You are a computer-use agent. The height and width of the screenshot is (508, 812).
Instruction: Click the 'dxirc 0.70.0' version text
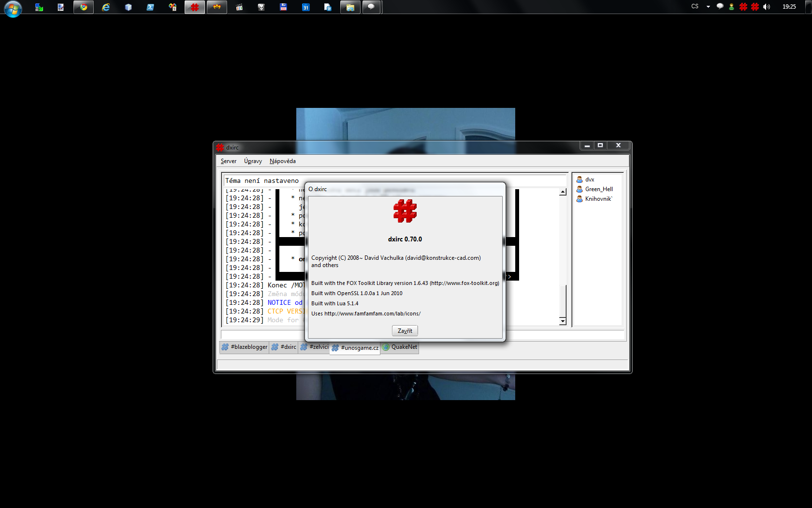point(405,239)
